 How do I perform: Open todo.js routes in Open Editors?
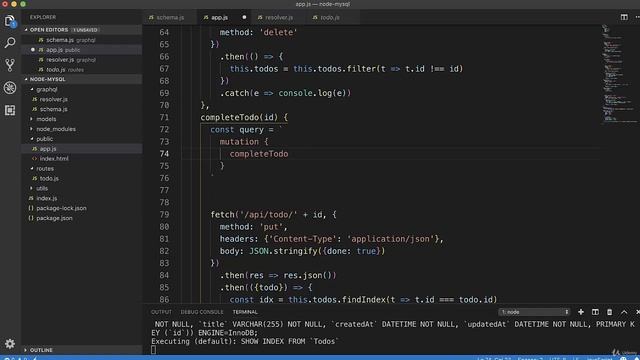pyautogui.click(x=82, y=70)
